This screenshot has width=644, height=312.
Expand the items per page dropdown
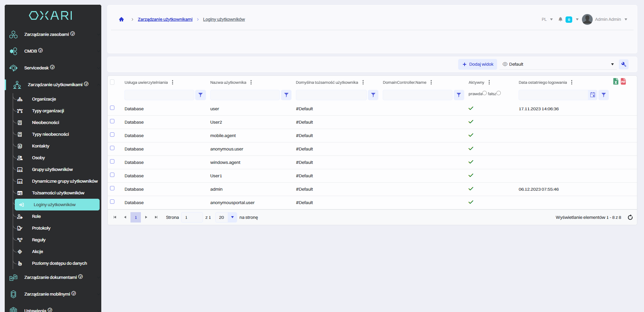pyautogui.click(x=232, y=217)
